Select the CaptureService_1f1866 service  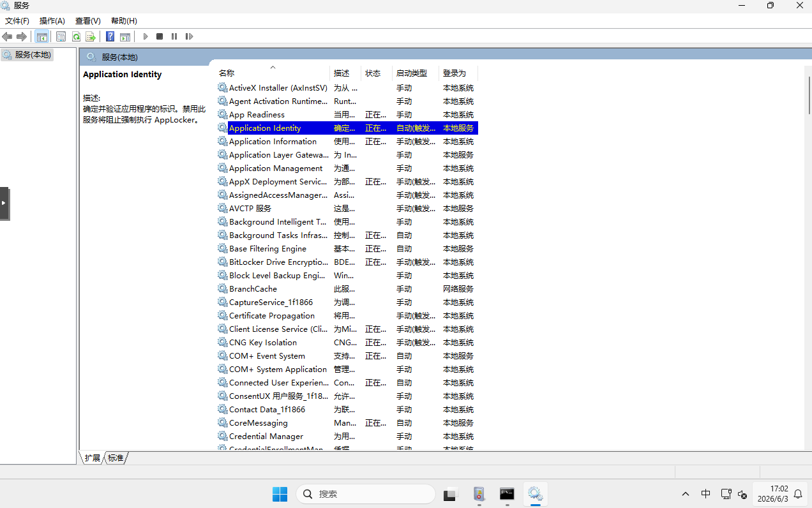[347, 302]
